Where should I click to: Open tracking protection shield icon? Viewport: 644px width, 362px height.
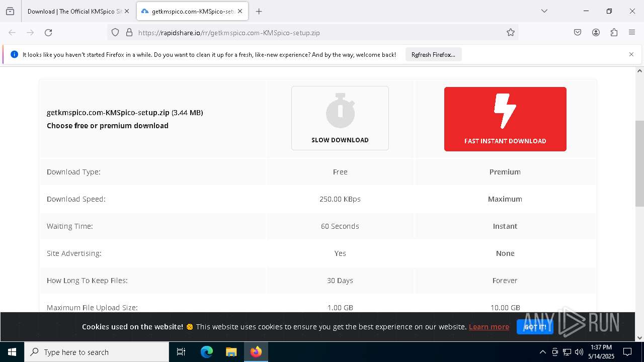pos(115,33)
